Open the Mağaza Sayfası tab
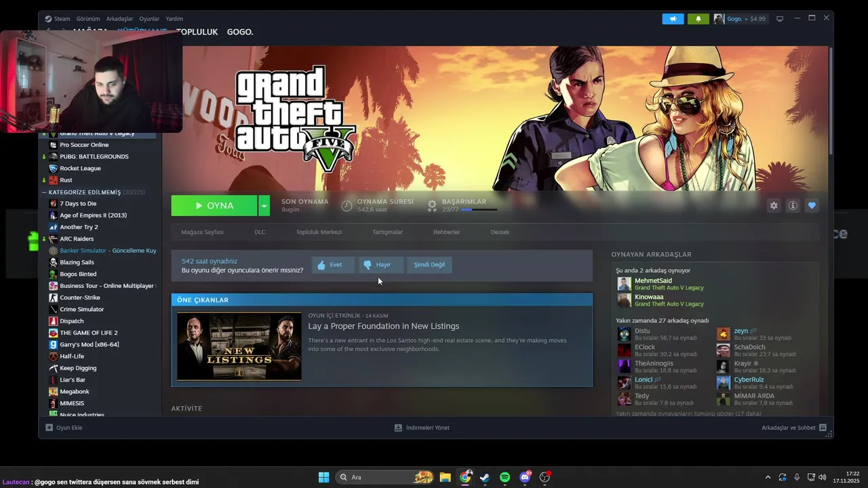This screenshot has width=868, height=488. point(202,232)
